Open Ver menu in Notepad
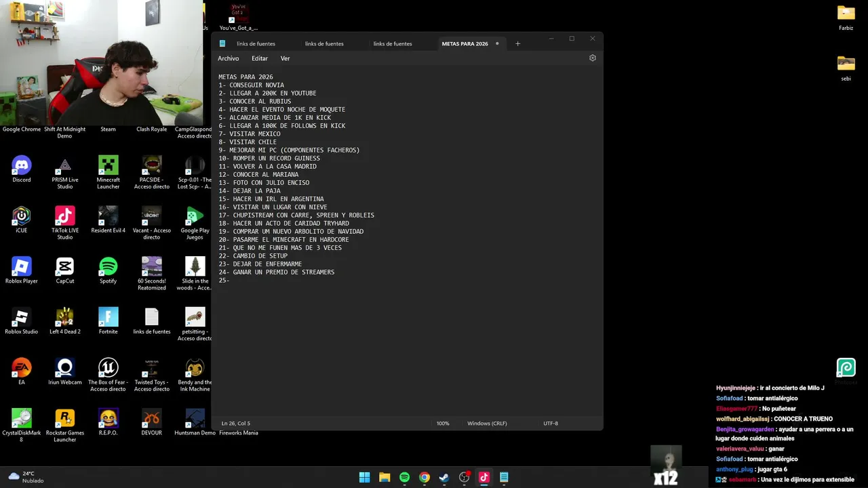The height and width of the screenshot is (488, 868). (x=285, y=58)
